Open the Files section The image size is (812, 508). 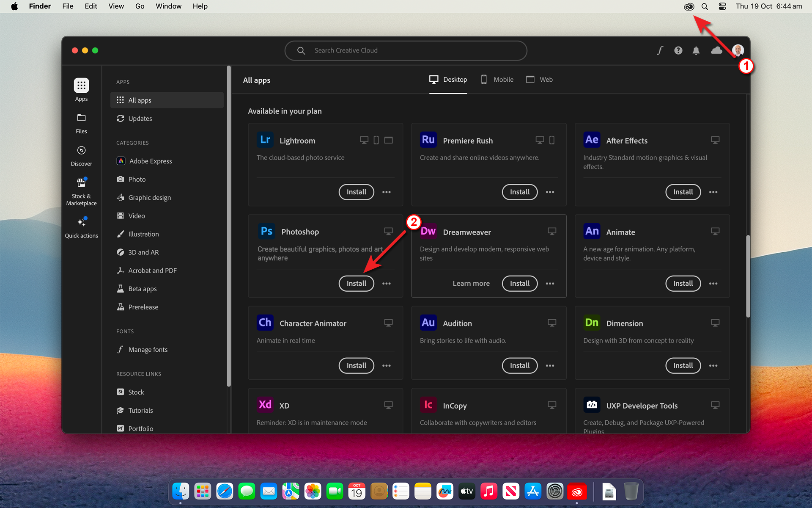81,124
